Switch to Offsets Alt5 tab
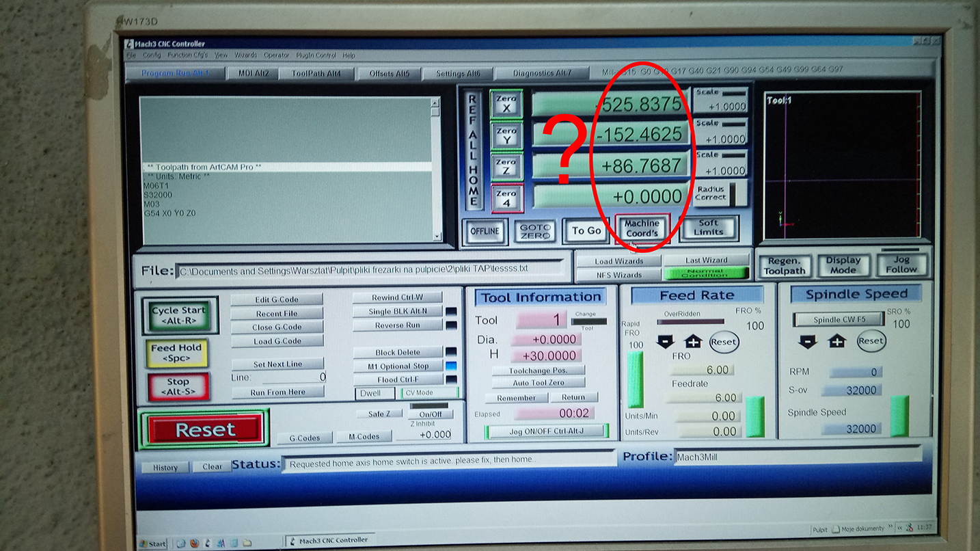Image resolution: width=980 pixels, height=551 pixels. pos(389,73)
